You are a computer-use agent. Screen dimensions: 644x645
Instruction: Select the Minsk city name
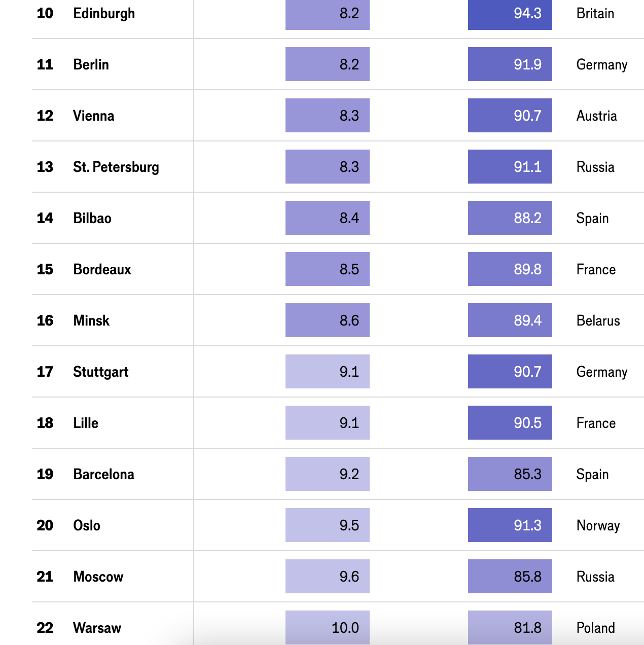pyautogui.click(x=91, y=320)
